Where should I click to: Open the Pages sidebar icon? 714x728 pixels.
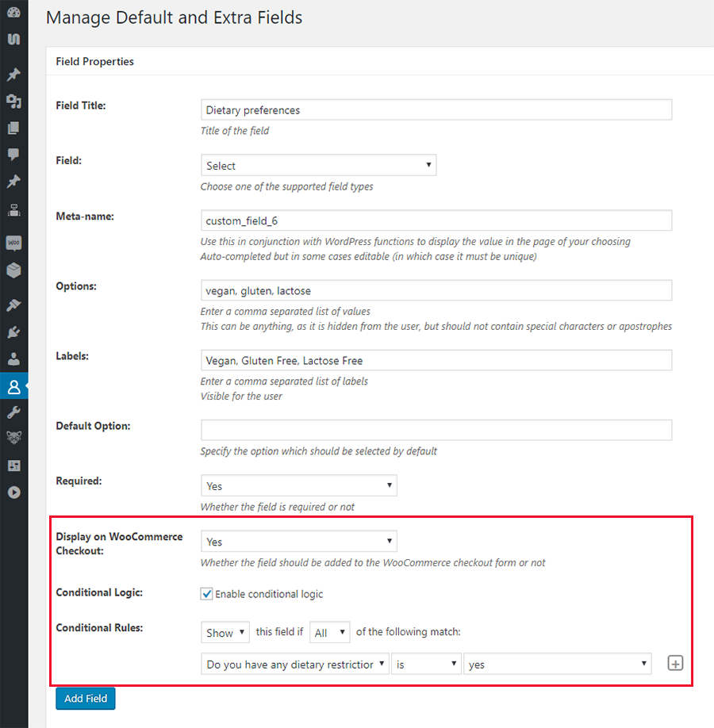pos(13,128)
